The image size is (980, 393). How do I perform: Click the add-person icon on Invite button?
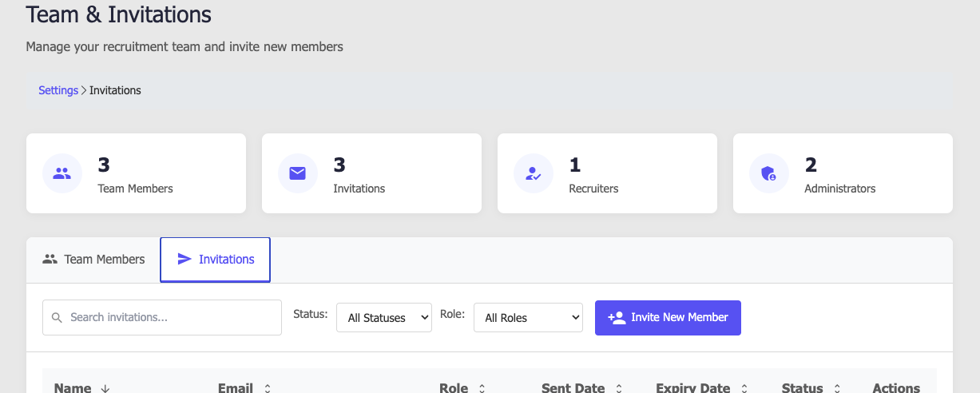(x=616, y=317)
